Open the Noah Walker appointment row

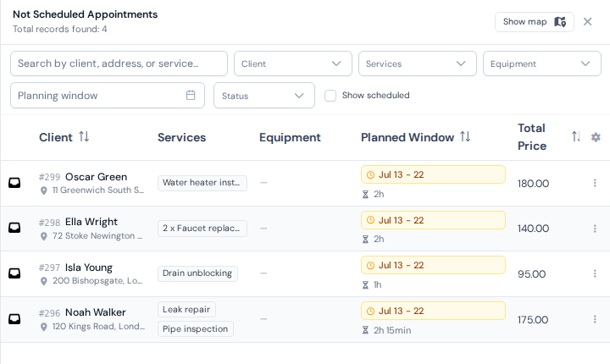point(305,319)
